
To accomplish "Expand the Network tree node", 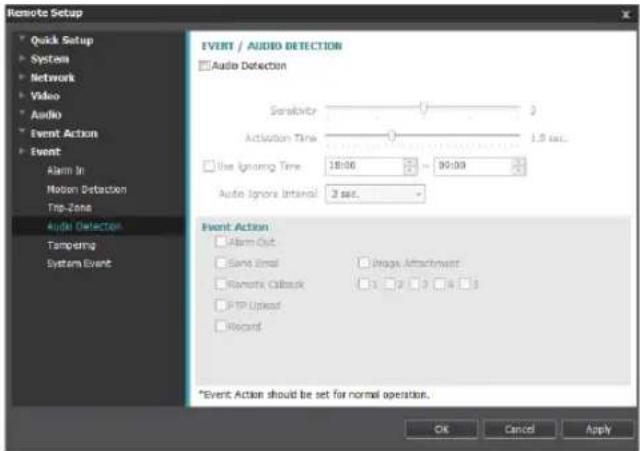I will coord(22,77).
